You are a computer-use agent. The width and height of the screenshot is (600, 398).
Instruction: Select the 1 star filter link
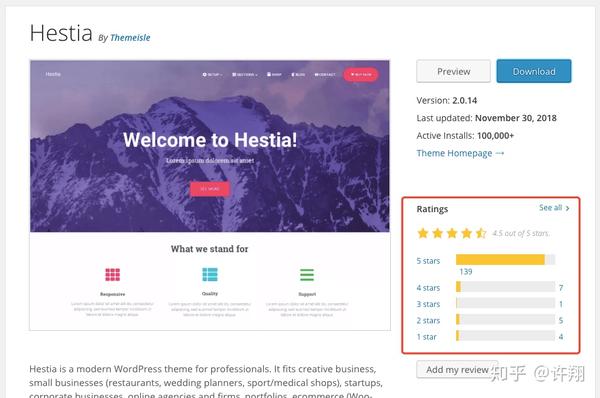pos(426,337)
